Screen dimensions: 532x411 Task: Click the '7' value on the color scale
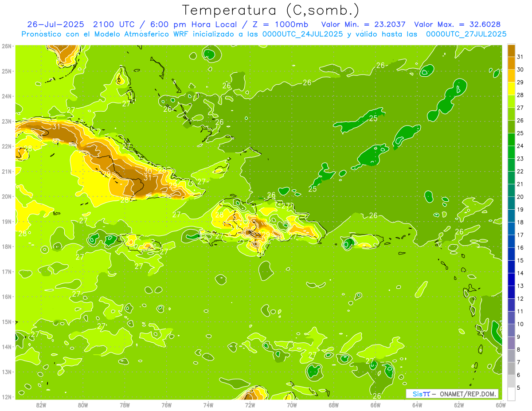coord(519,362)
